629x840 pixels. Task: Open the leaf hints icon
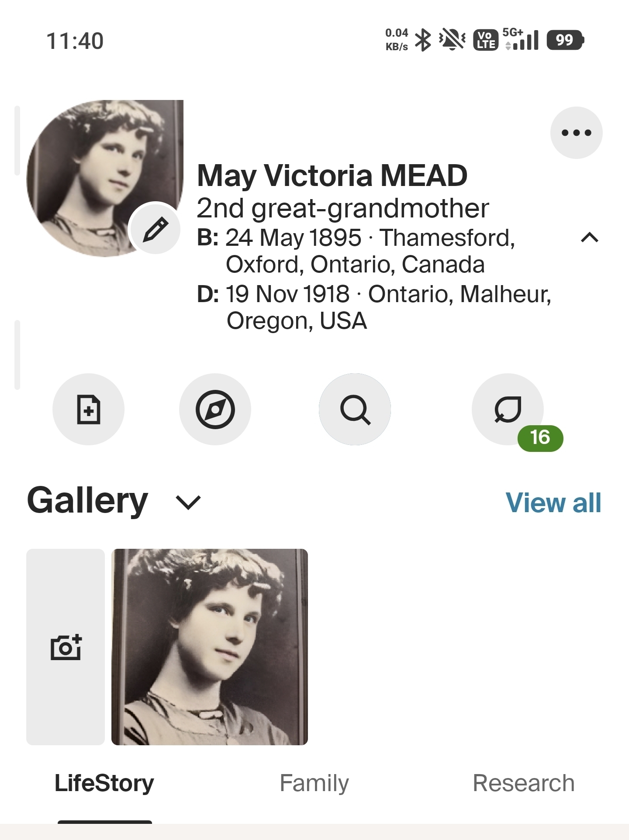point(508,409)
